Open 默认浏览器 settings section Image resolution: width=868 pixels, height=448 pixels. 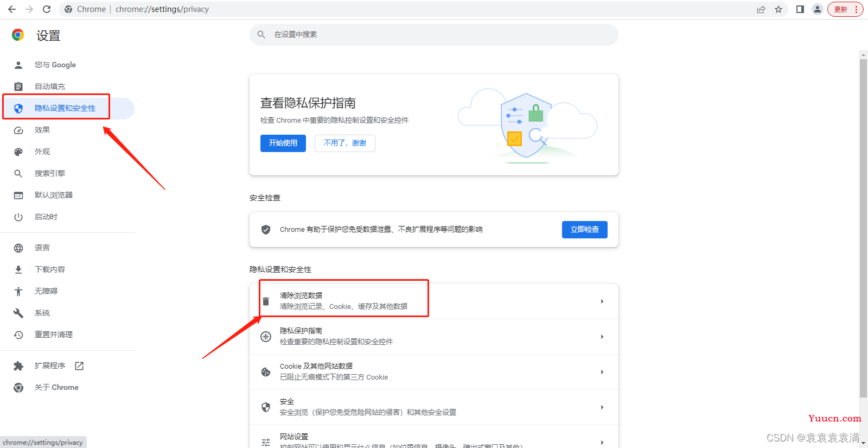click(x=67, y=195)
